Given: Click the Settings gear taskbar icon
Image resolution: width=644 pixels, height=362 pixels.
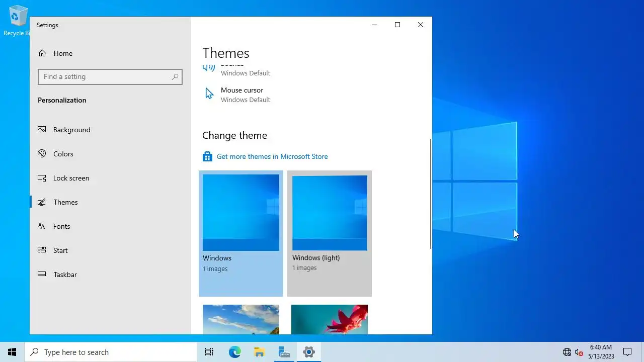Looking at the screenshot, I should click(x=309, y=352).
